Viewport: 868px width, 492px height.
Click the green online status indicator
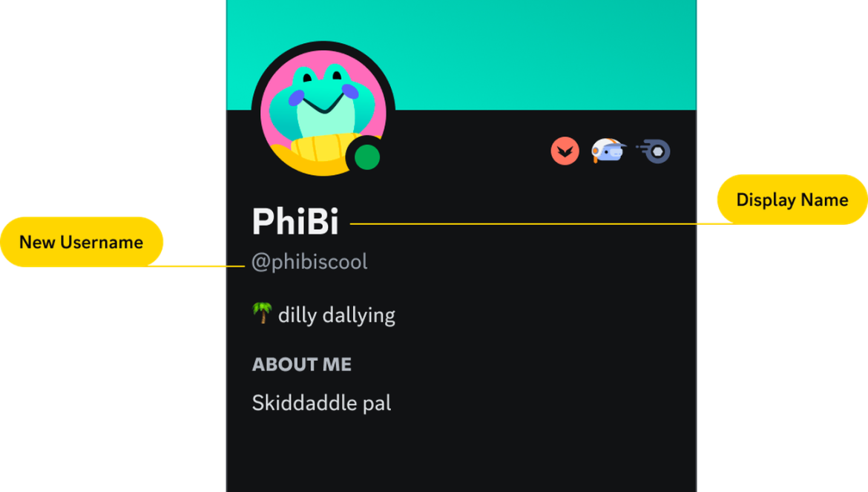[x=366, y=157]
